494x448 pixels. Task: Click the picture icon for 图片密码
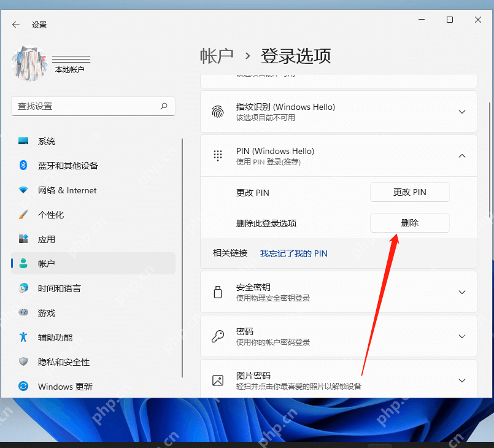[218, 380]
